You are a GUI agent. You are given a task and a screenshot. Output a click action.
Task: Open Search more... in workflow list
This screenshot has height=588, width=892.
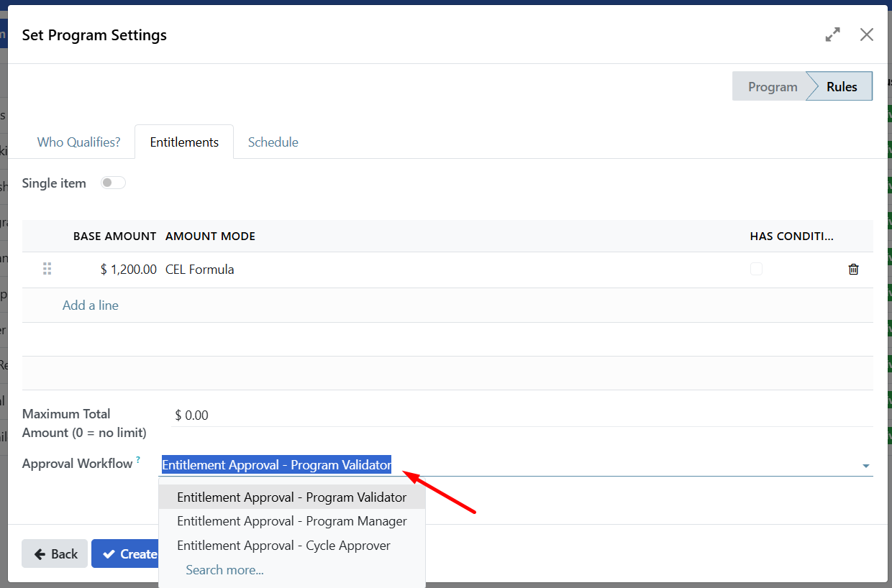(224, 570)
